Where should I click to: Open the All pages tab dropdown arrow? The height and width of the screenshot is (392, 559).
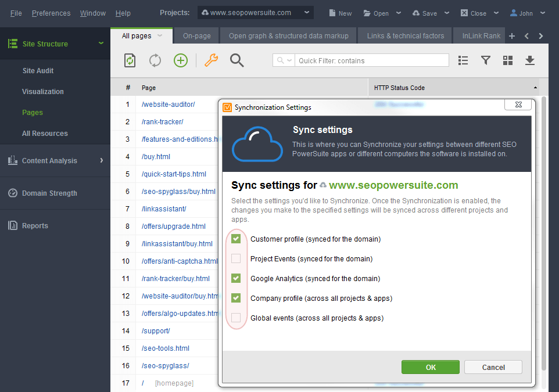click(x=160, y=35)
